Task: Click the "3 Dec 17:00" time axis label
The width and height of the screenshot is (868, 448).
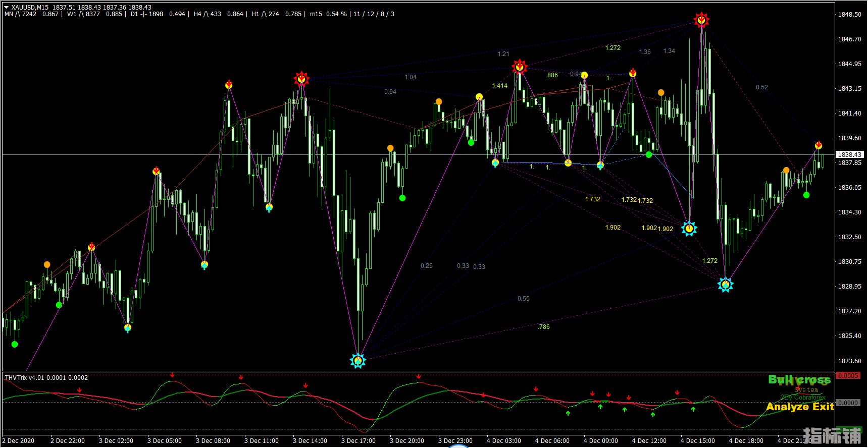Action: tap(358, 441)
